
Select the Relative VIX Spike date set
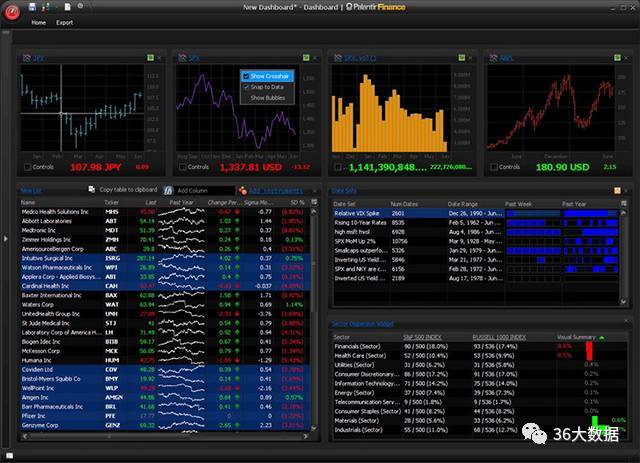[476, 213]
